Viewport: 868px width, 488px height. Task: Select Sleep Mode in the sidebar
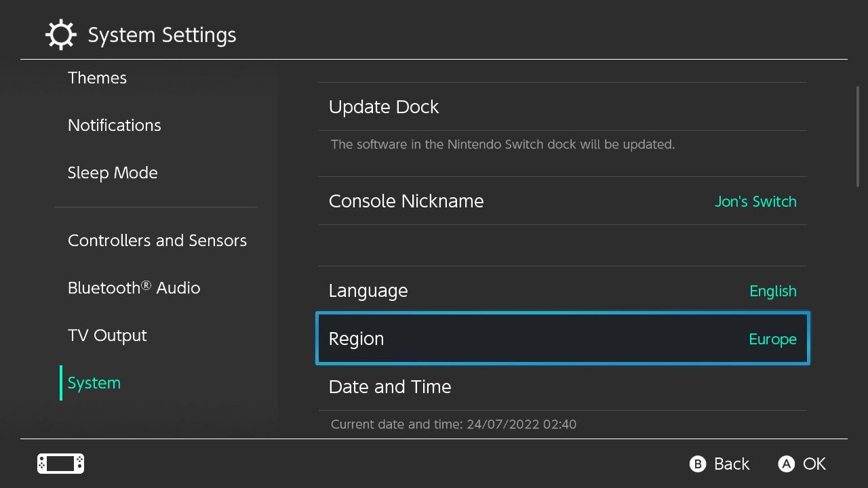pos(113,173)
